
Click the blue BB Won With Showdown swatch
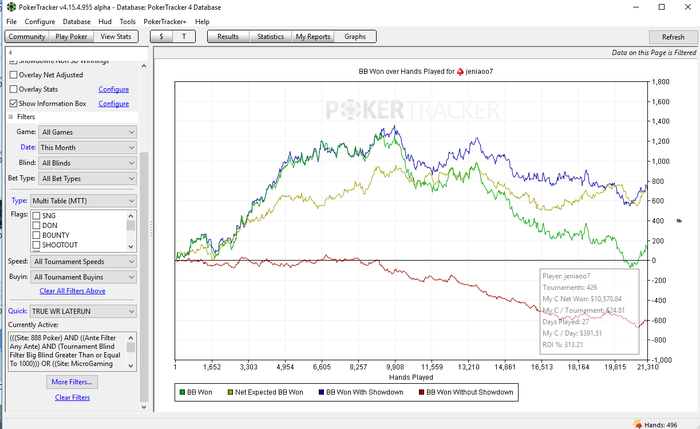(321, 392)
